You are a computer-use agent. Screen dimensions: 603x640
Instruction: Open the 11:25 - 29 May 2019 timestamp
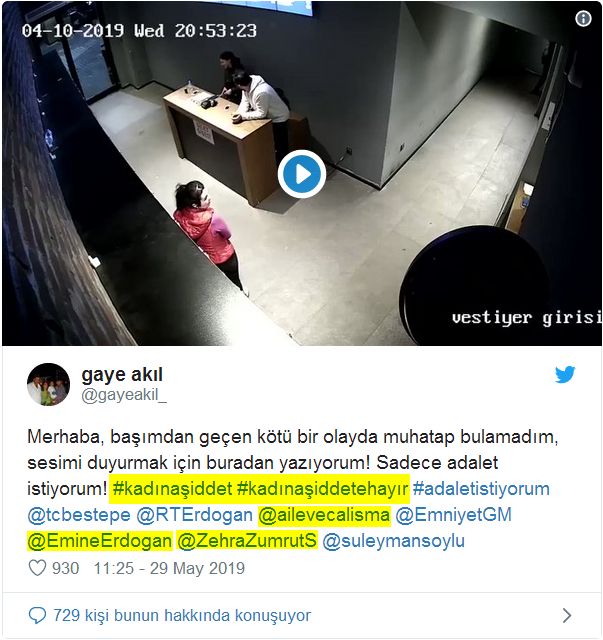[x=169, y=568]
